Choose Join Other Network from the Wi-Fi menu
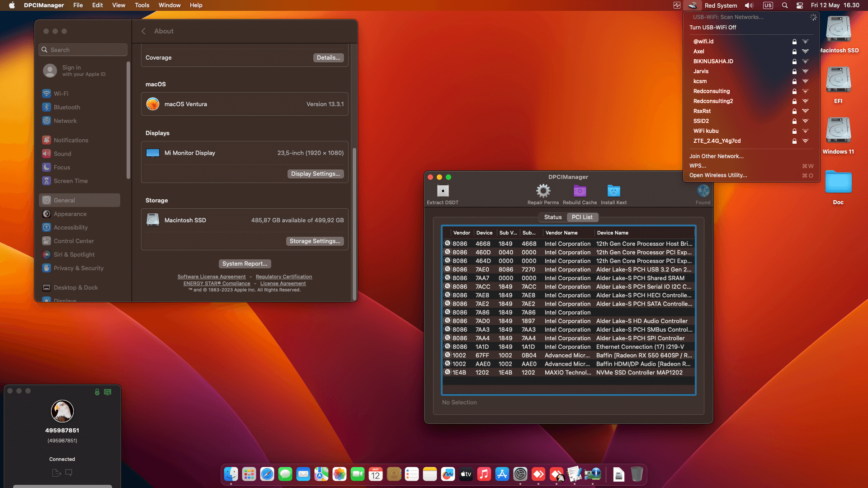This screenshot has width=868, height=488. (716, 156)
